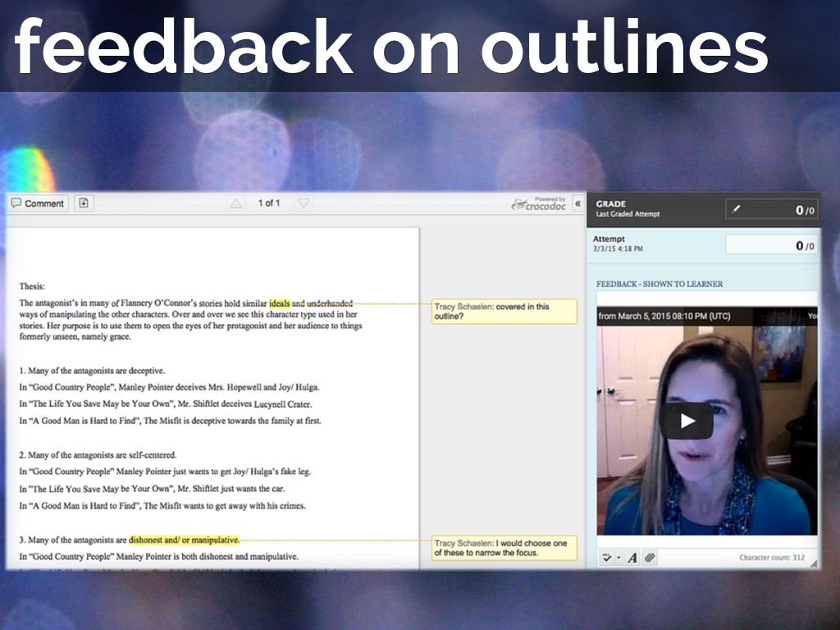Click the Attempt score input field
This screenshot has width=840, height=630.
(770, 245)
